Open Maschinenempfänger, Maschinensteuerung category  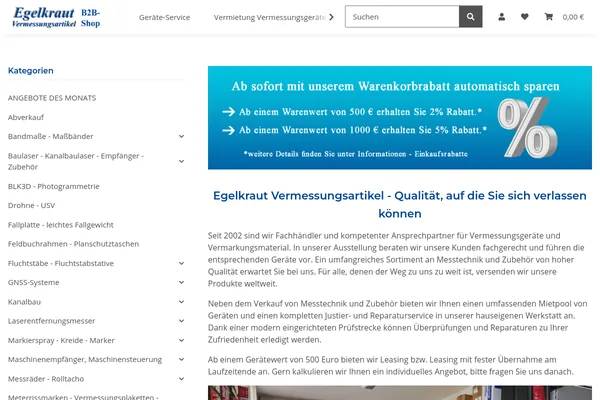point(85,359)
